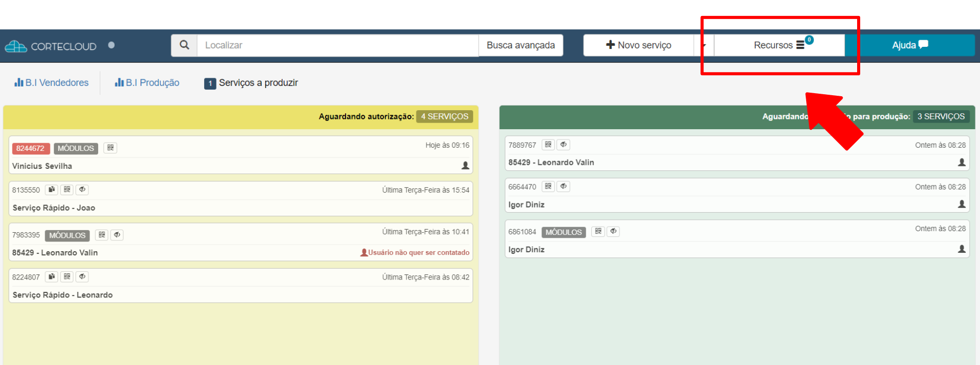Click the red 8244672 service number
980x365 pixels.
coord(30,148)
